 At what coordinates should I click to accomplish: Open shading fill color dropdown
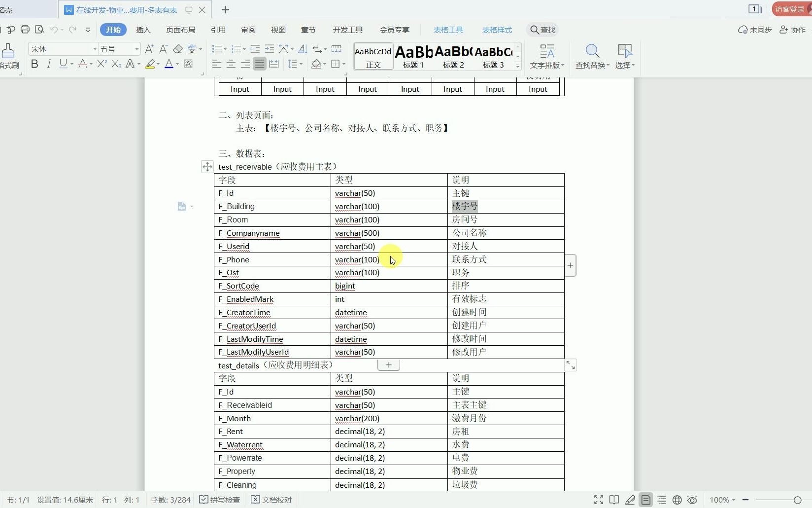pos(325,64)
